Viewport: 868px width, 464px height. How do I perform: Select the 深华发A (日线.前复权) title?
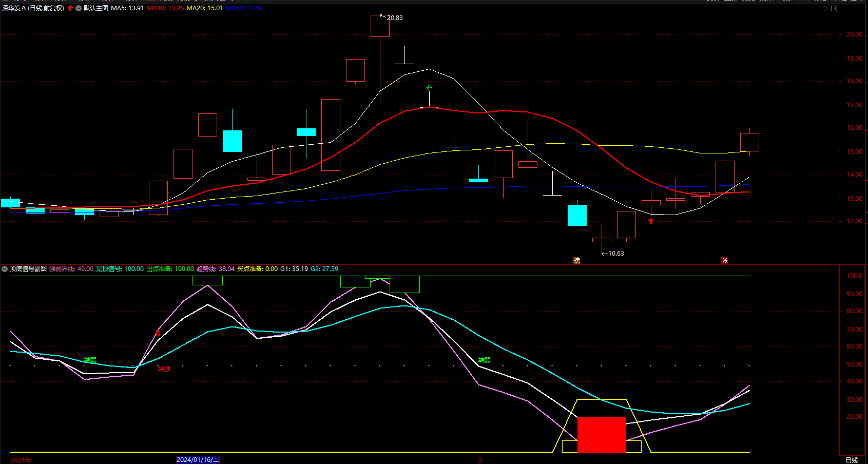point(33,8)
